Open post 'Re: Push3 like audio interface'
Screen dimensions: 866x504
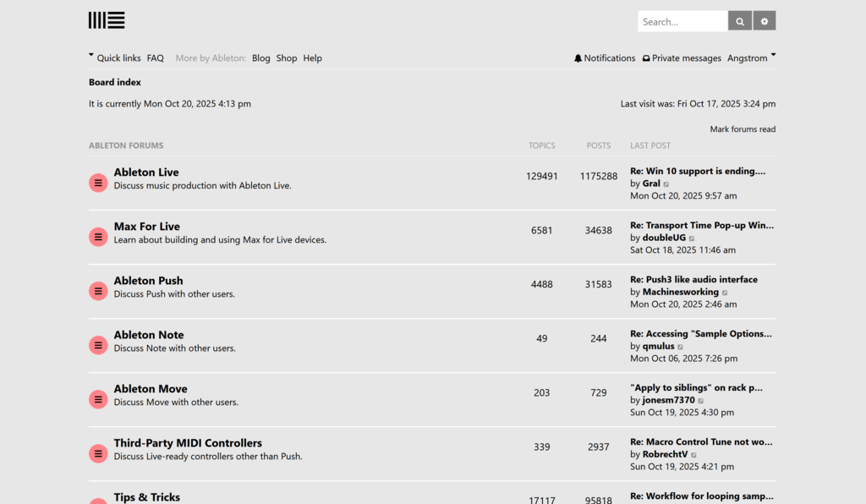click(693, 279)
